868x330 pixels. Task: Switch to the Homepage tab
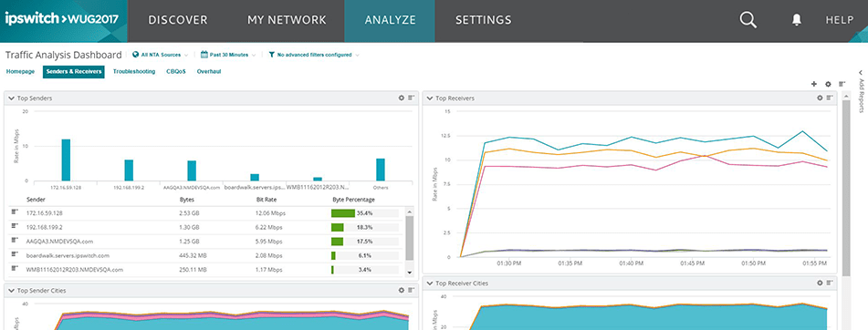(x=20, y=71)
